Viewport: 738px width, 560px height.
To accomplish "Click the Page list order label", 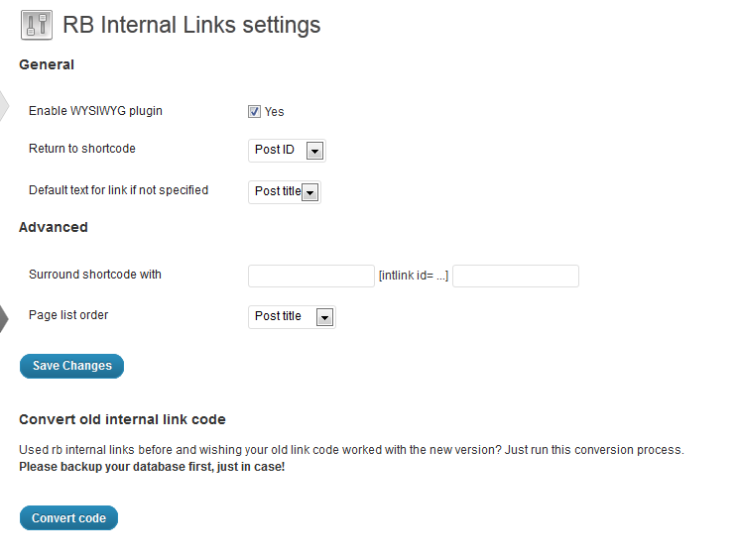I will click(x=68, y=315).
